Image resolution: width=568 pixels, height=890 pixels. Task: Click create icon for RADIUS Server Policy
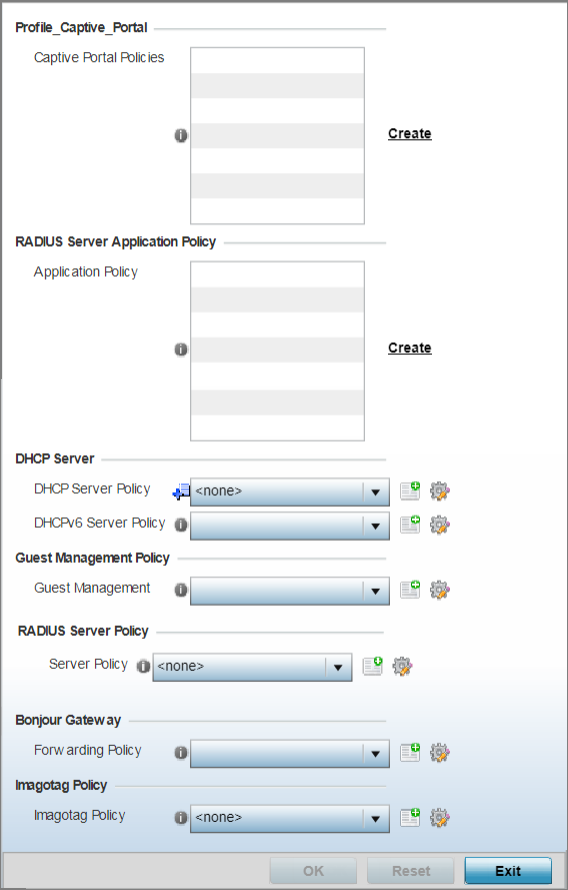tap(372, 666)
